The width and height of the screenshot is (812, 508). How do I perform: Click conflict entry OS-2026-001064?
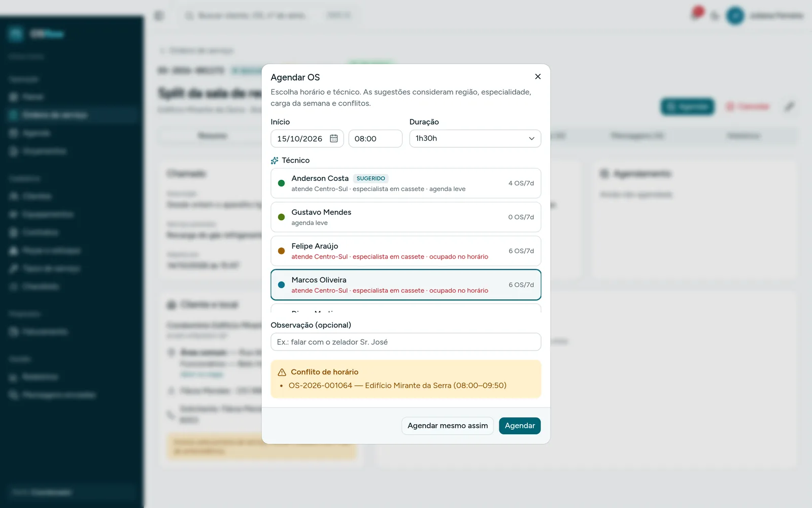[x=397, y=386]
